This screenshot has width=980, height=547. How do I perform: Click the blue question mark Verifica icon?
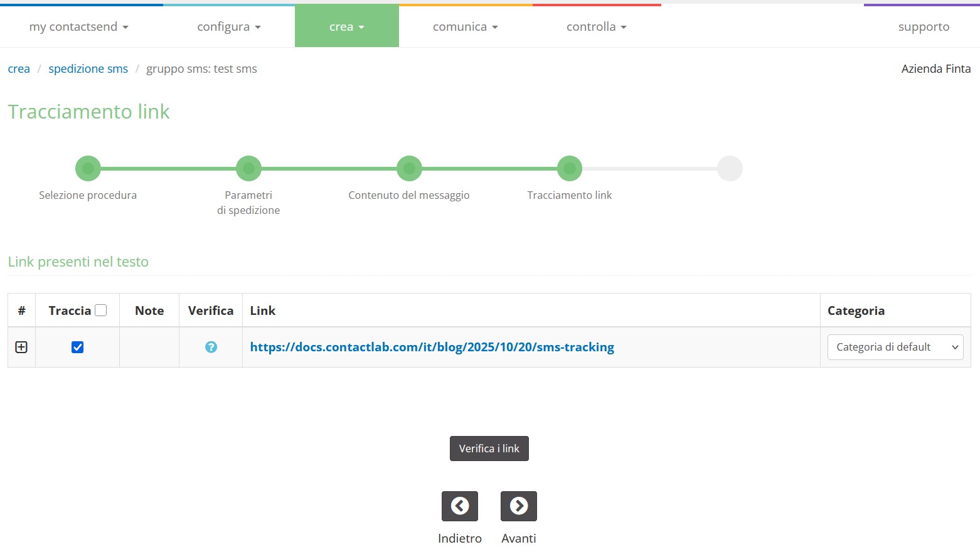coord(211,347)
